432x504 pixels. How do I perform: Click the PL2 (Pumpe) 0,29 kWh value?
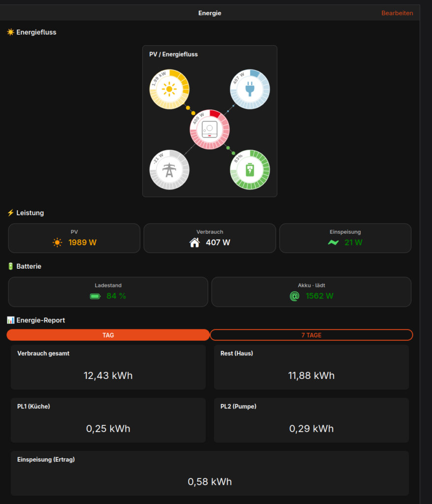coord(311,429)
